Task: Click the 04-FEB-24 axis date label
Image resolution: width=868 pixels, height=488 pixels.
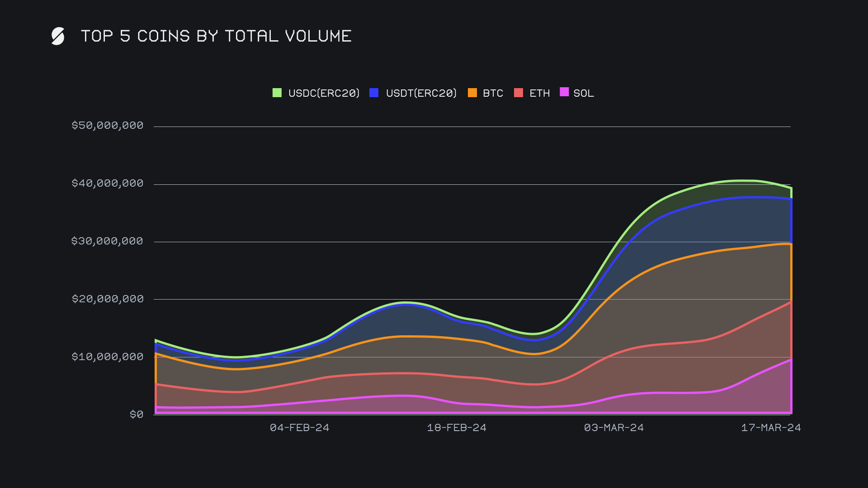Action: tap(299, 427)
